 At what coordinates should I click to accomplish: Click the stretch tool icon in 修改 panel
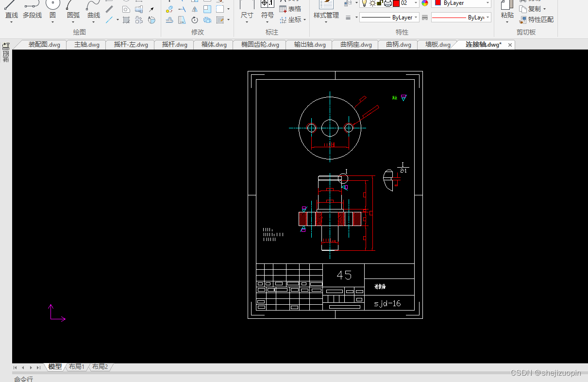point(182,20)
